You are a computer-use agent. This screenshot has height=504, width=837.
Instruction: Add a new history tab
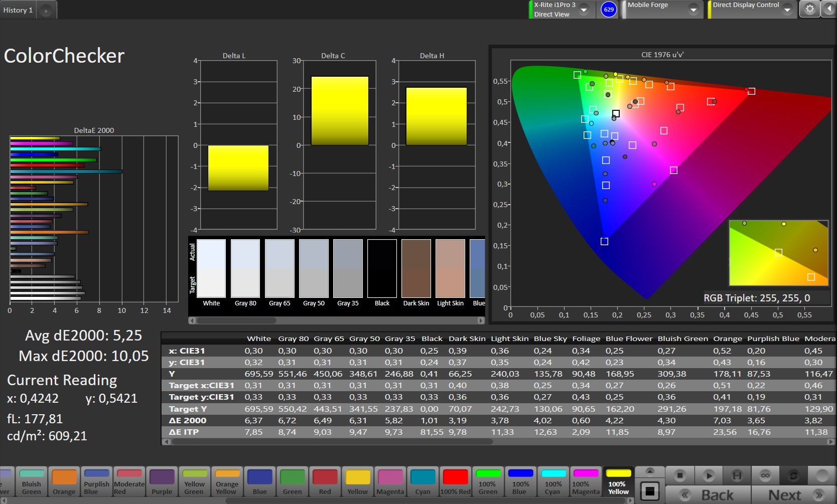tap(46, 11)
